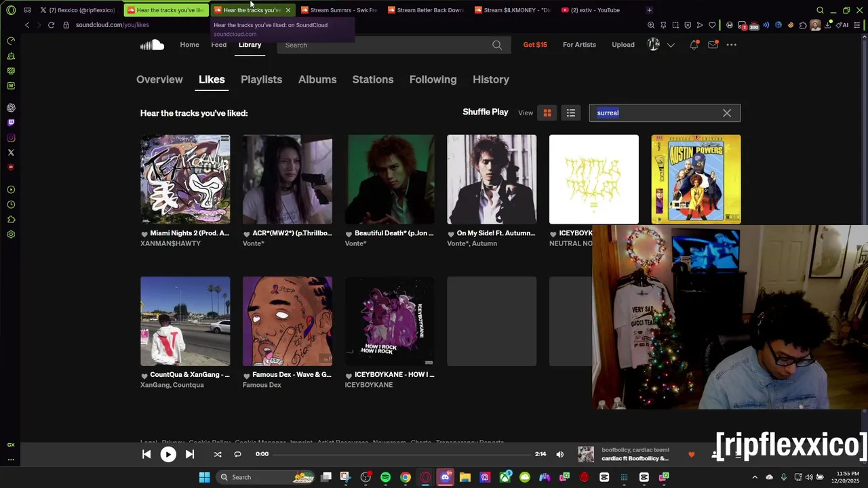
Task: Open the Austin Powers cover thumbnail
Action: (696, 179)
